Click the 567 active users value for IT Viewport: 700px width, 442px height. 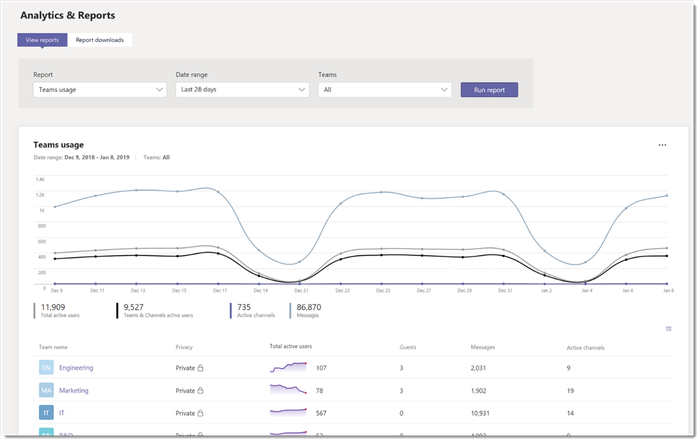(321, 413)
